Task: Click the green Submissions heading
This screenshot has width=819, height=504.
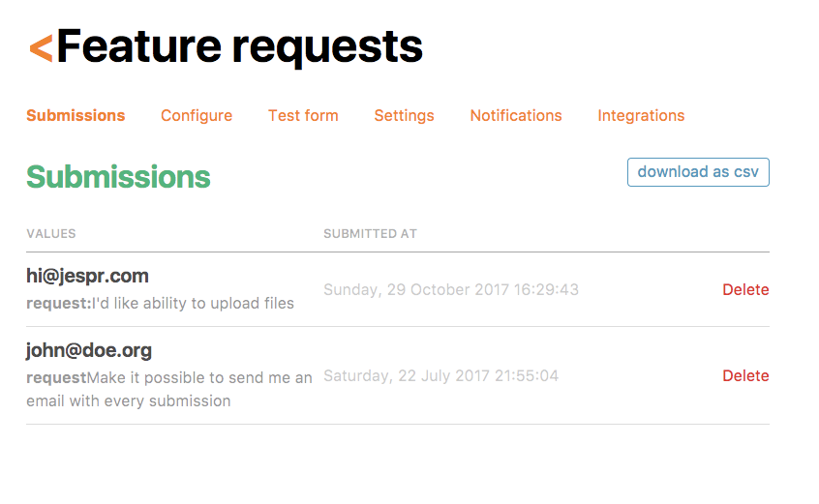Action: point(118,177)
